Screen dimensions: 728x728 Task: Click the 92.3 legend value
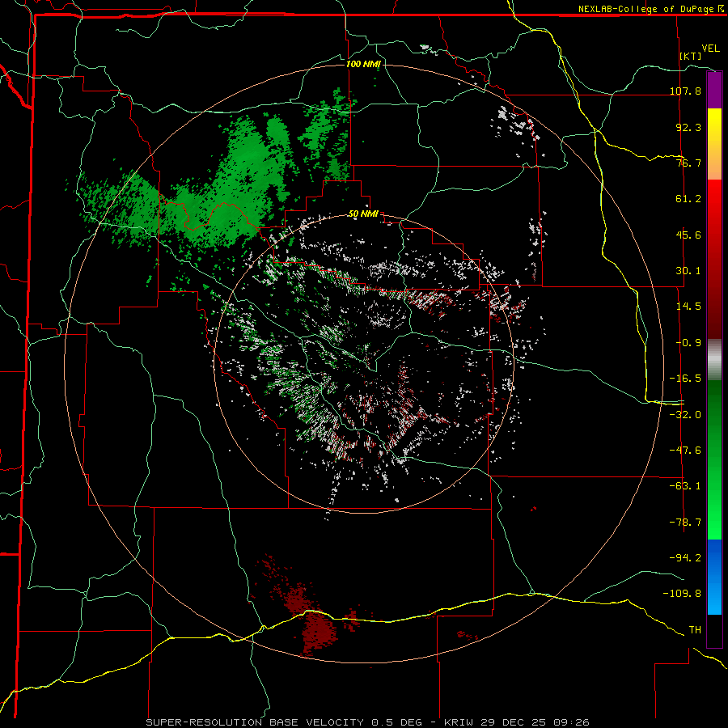[688, 127]
